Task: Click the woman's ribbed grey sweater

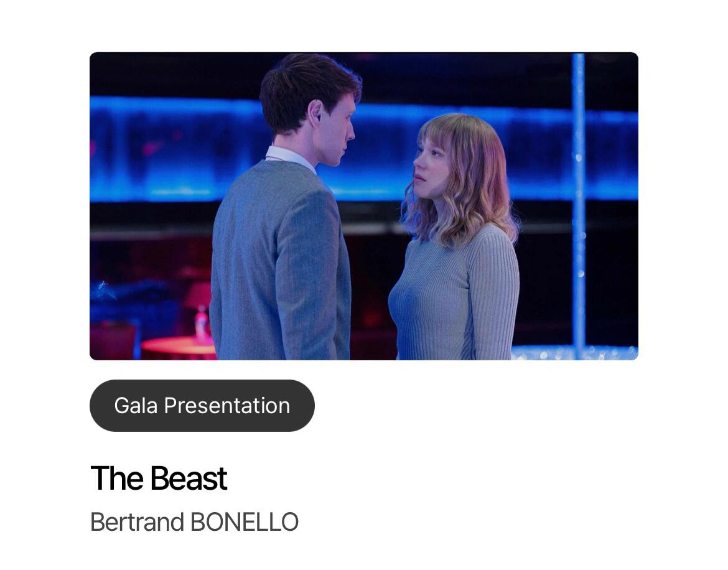Action: pos(455,297)
